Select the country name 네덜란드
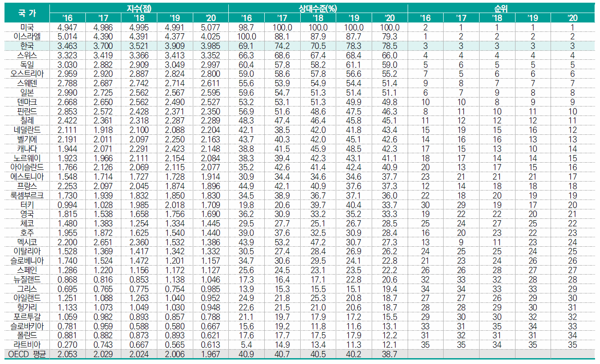The height and width of the screenshot is (364, 600). click(x=27, y=130)
